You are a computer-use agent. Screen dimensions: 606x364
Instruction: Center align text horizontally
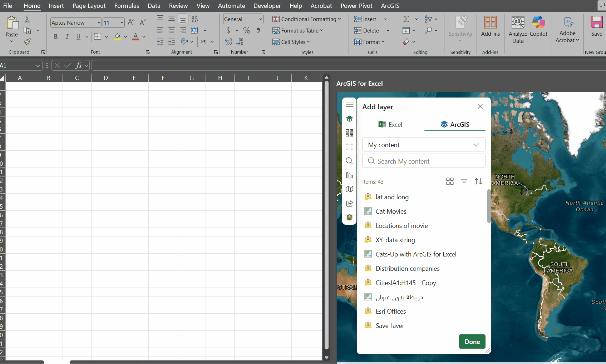click(172, 30)
